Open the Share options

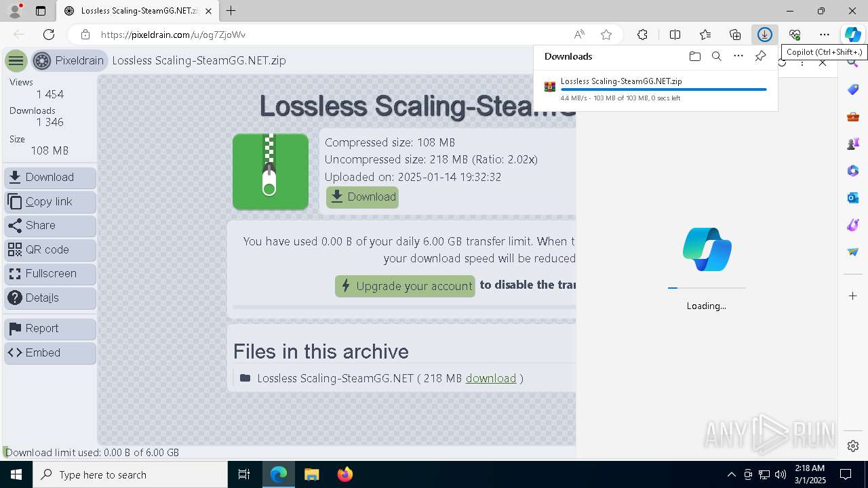coord(50,226)
